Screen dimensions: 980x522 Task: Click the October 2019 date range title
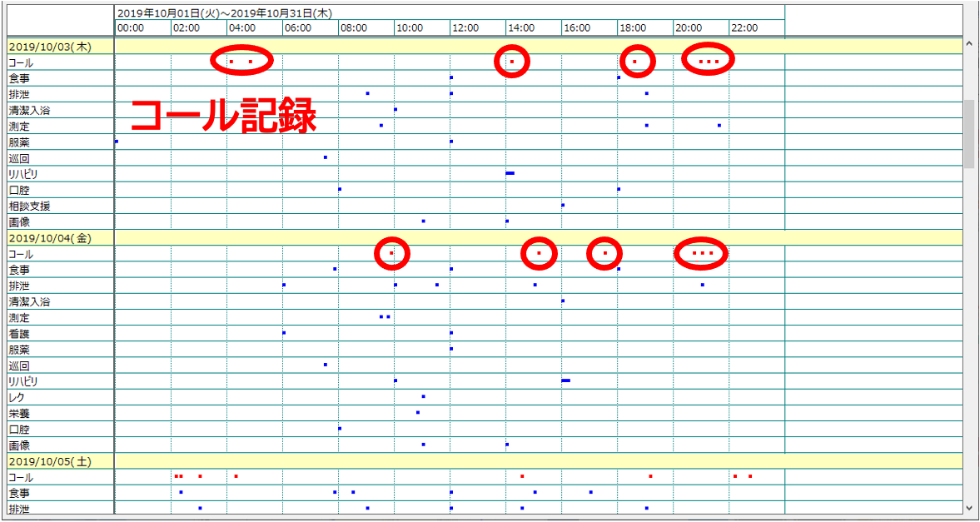[x=224, y=13]
